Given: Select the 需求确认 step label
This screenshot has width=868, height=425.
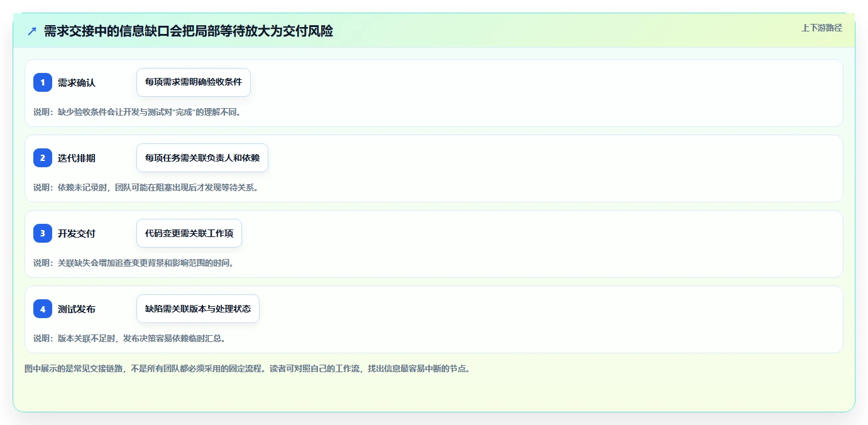Looking at the screenshot, I should tap(77, 82).
